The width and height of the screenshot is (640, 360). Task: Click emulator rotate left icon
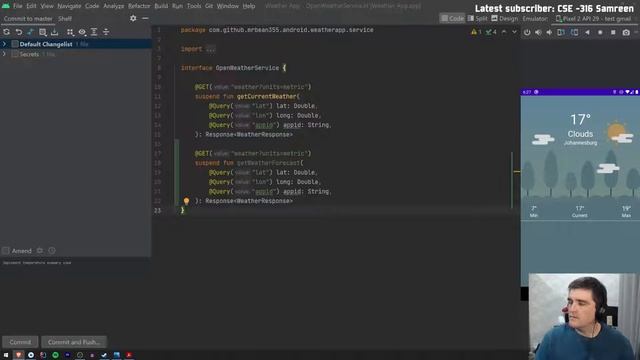point(561,32)
